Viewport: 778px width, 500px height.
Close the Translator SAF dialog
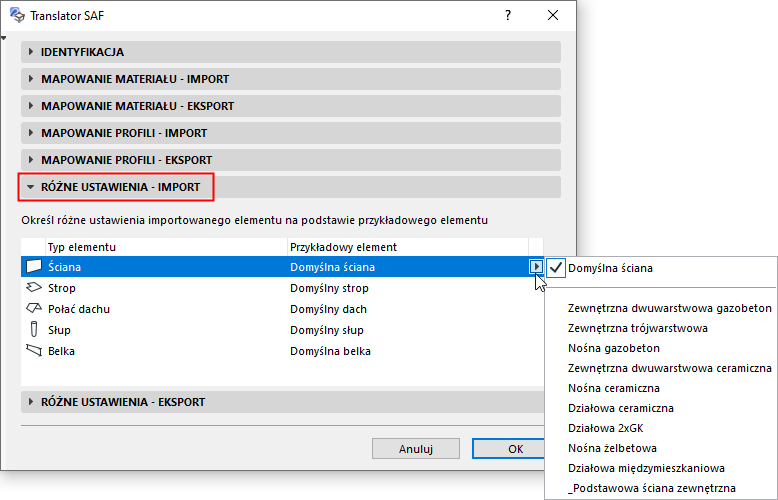click(x=553, y=15)
